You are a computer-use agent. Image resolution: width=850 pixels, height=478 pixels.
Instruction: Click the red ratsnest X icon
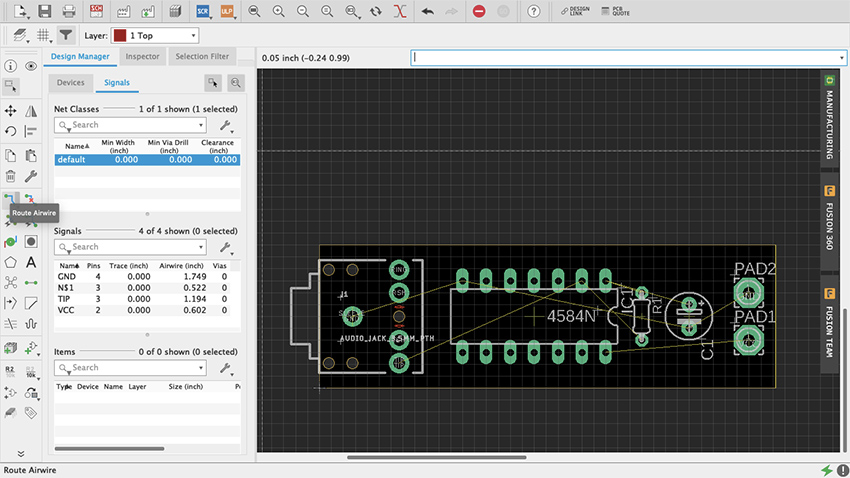[x=400, y=11]
